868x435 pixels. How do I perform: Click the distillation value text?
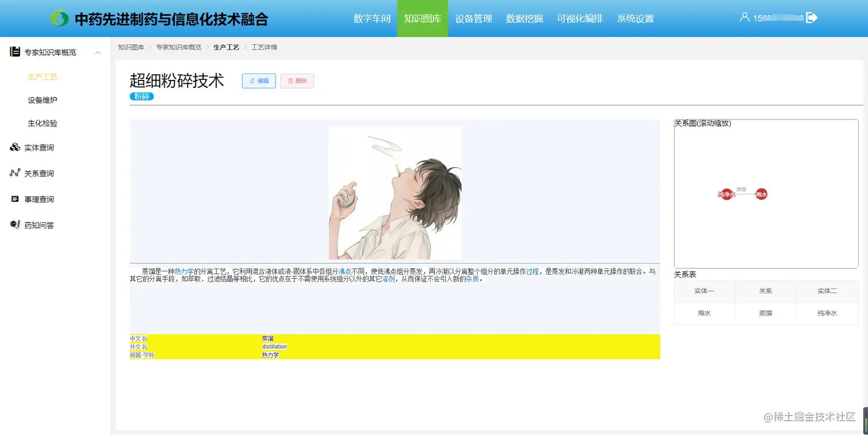coord(274,347)
